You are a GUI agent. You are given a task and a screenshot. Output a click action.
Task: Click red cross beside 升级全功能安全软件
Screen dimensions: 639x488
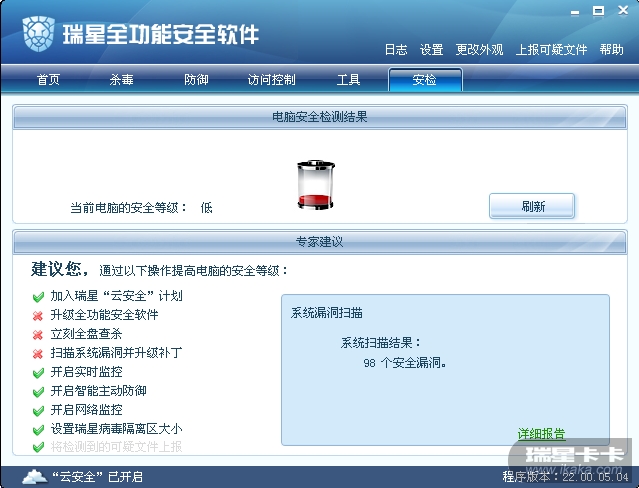click(38, 316)
